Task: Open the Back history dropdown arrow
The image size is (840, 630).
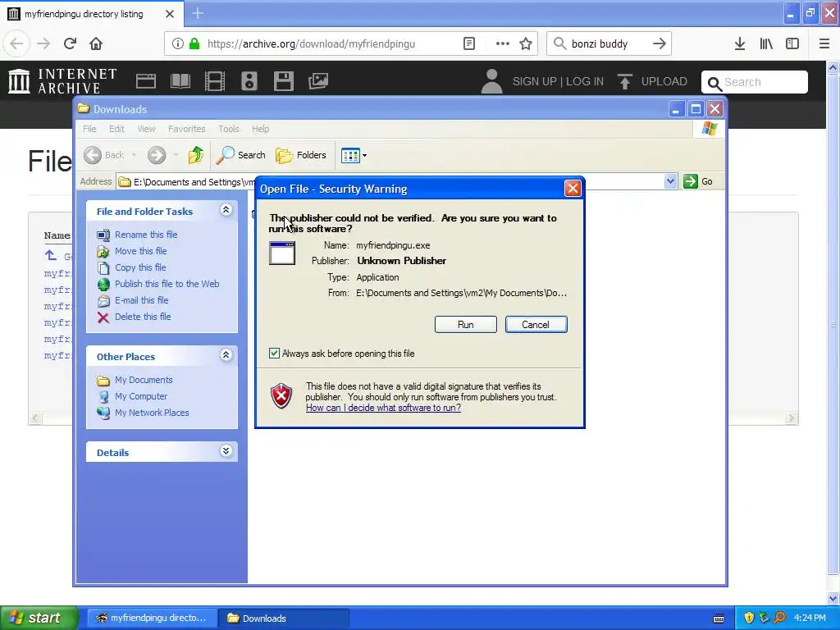Action: pyautogui.click(x=134, y=155)
